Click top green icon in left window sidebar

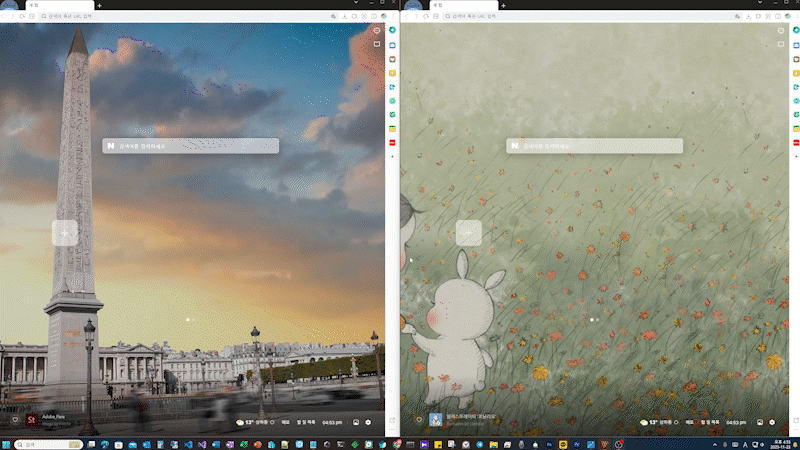[x=392, y=30]
